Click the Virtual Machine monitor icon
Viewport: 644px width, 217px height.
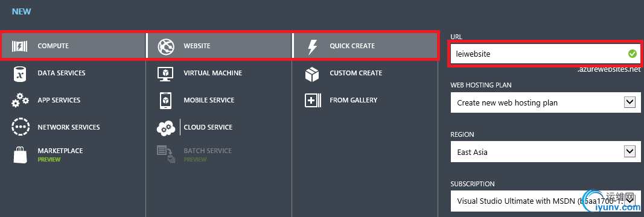[165, 74]
